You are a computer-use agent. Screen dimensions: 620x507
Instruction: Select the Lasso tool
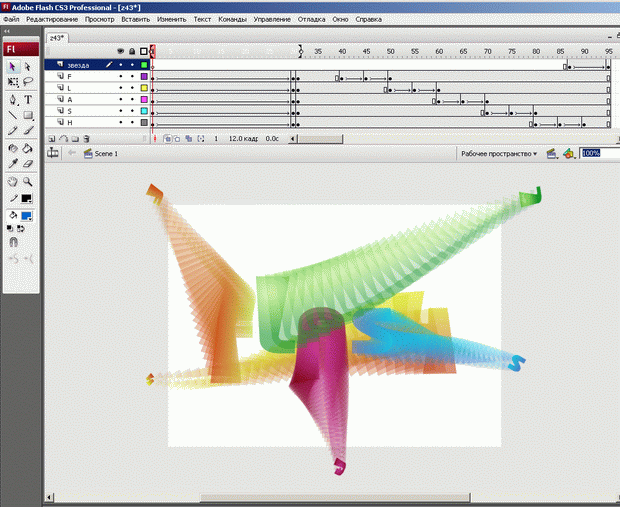click(x=27, y=82)
